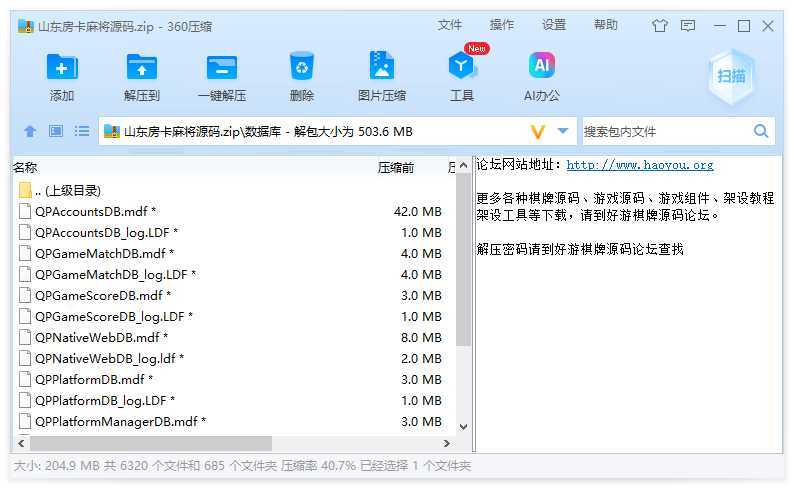The width and height of the screenshot is (794, 488).
Task: Open the 帮助 menu
Action: [x=606, y=25]
